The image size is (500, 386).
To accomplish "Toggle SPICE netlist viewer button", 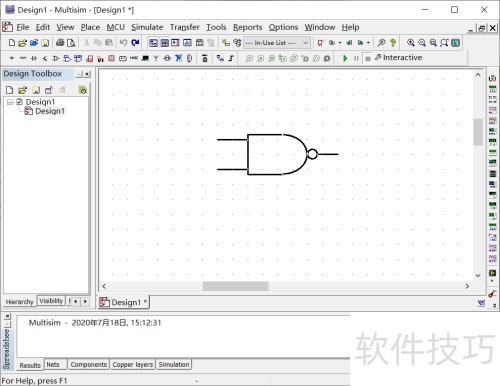I will click(x=176, y=43).
